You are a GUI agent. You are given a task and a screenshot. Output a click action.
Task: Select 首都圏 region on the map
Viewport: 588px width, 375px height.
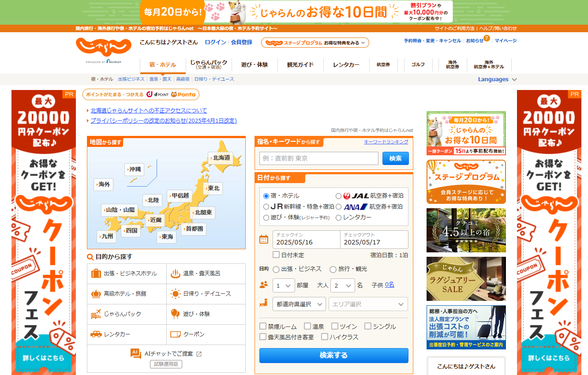(194, 229)
